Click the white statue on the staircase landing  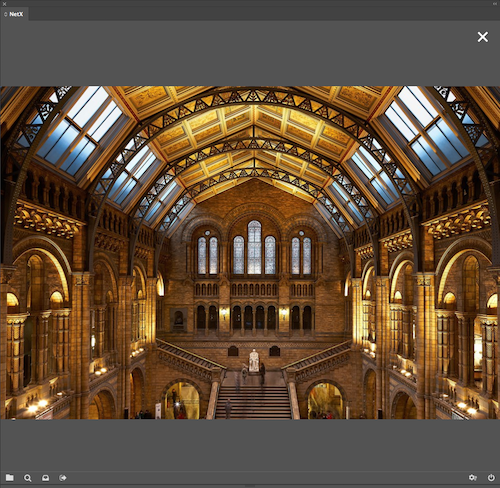pos(254,360)
